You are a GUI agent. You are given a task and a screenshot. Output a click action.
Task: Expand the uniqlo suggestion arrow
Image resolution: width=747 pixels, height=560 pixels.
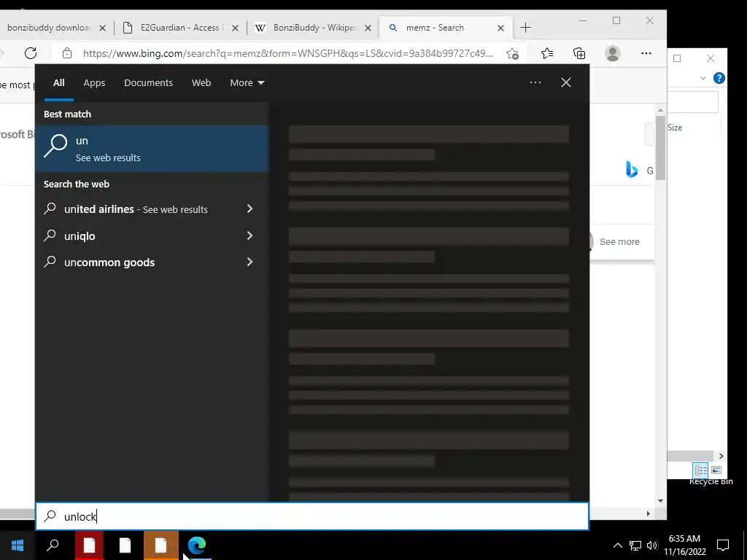pyautogui.click(x=249, y=236)
